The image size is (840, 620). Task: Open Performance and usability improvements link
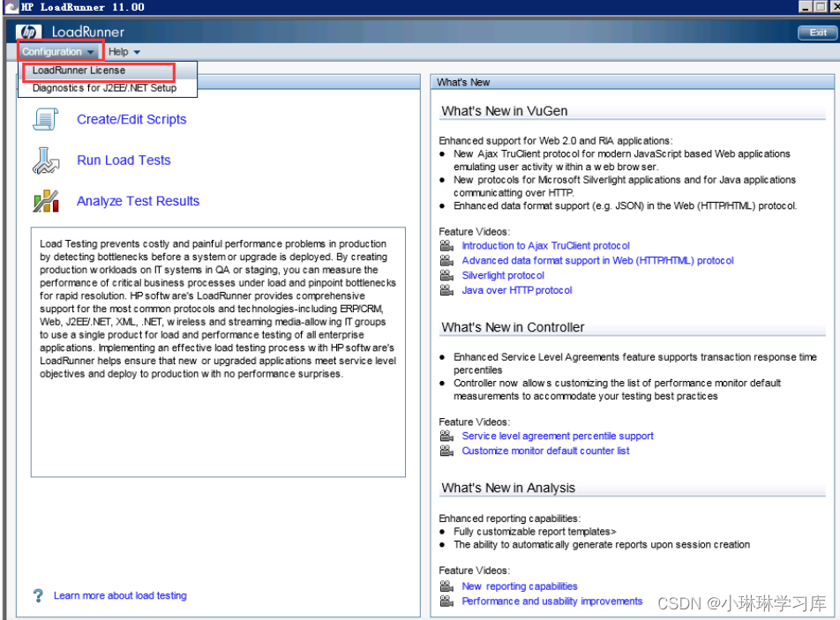[x=551, y=601]
